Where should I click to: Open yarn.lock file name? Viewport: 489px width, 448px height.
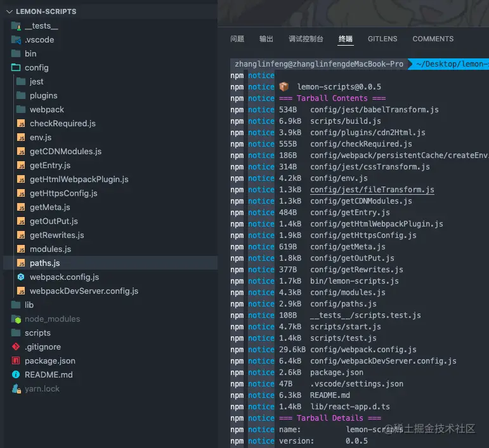point(42,389)
